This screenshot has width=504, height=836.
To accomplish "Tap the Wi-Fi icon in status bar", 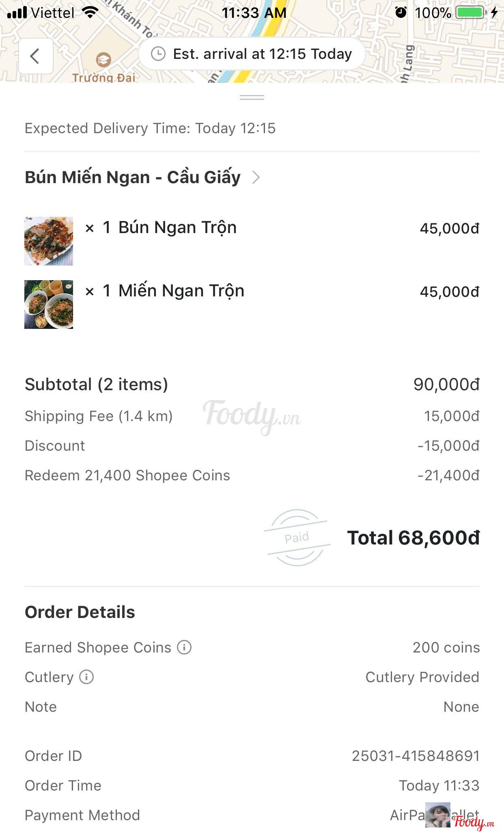I will [90, 13].
